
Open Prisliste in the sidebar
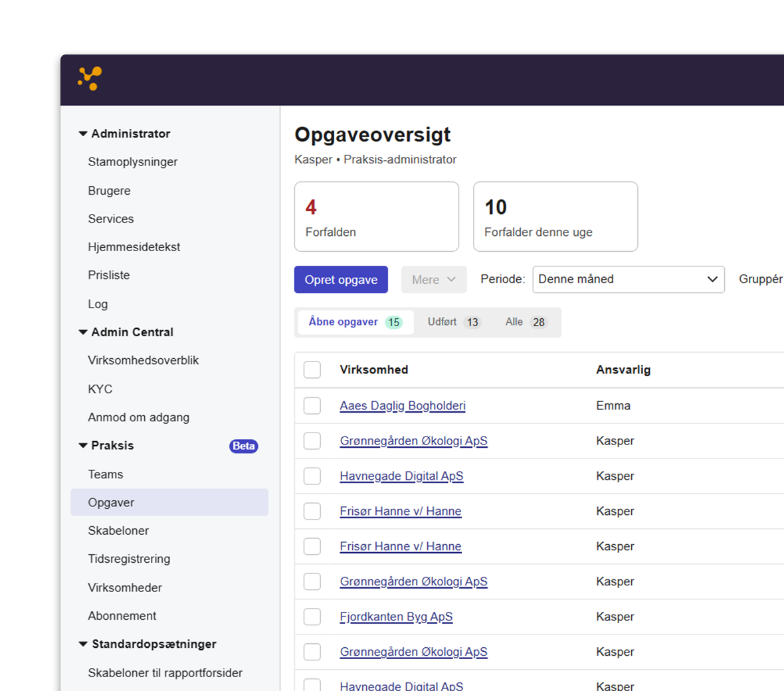[x=108, y=275]
